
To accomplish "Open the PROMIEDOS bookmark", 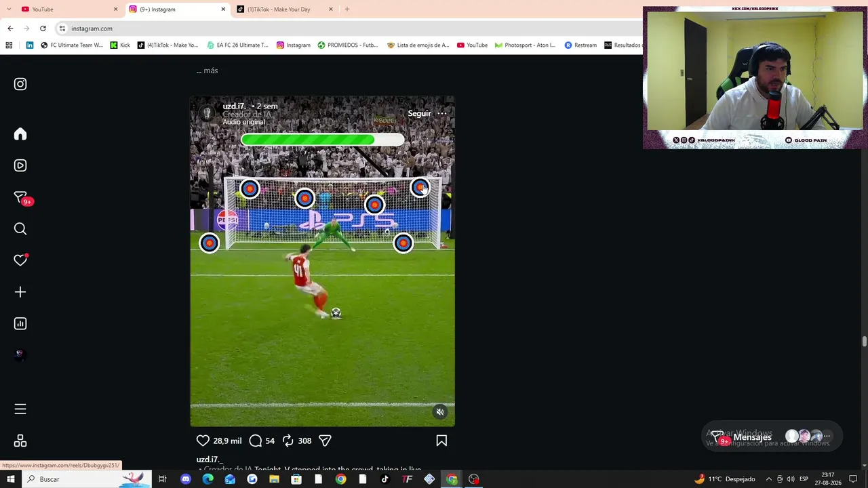I will 348,45.
